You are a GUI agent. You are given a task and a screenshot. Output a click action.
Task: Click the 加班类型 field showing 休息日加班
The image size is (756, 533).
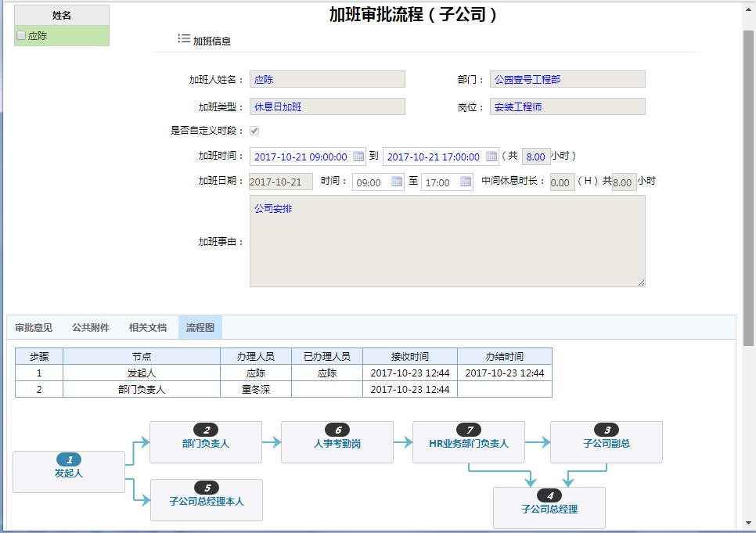[327, 107]
